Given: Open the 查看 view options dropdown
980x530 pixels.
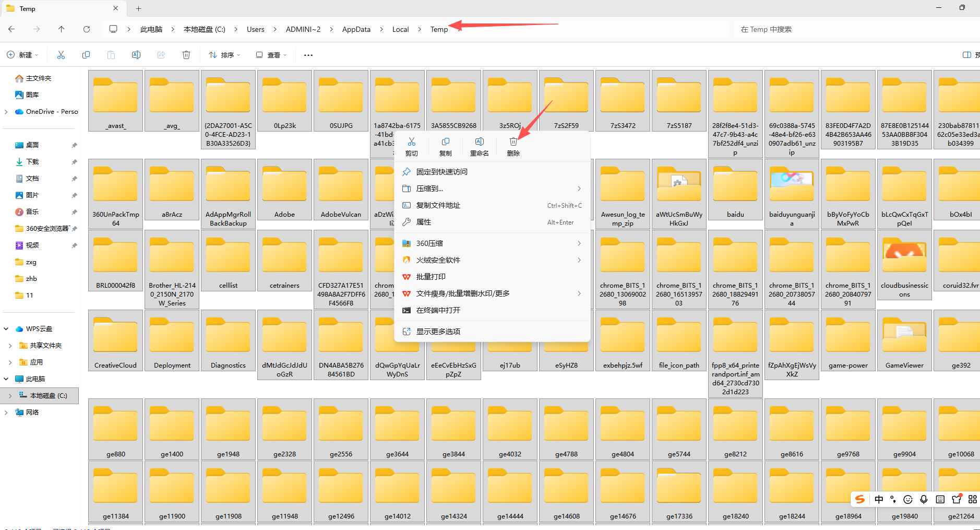Looking at the screenshot, I should (270, 55).
